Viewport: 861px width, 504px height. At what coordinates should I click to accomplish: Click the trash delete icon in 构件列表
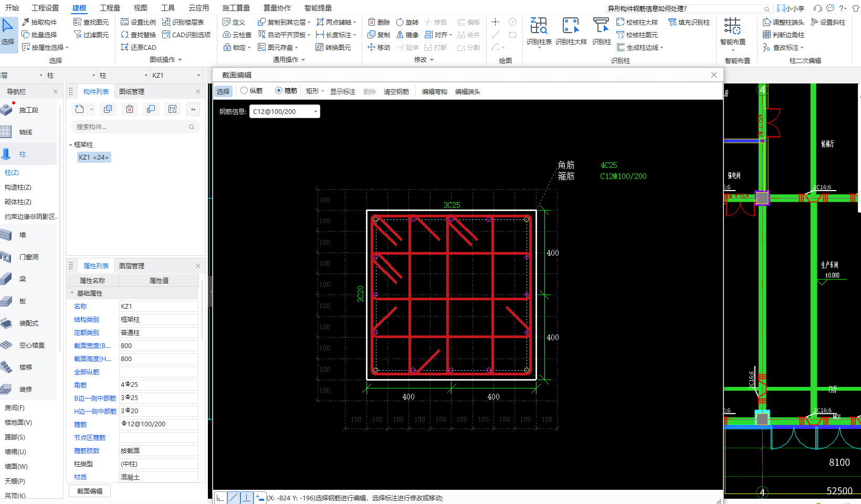[x=130, y=109]
